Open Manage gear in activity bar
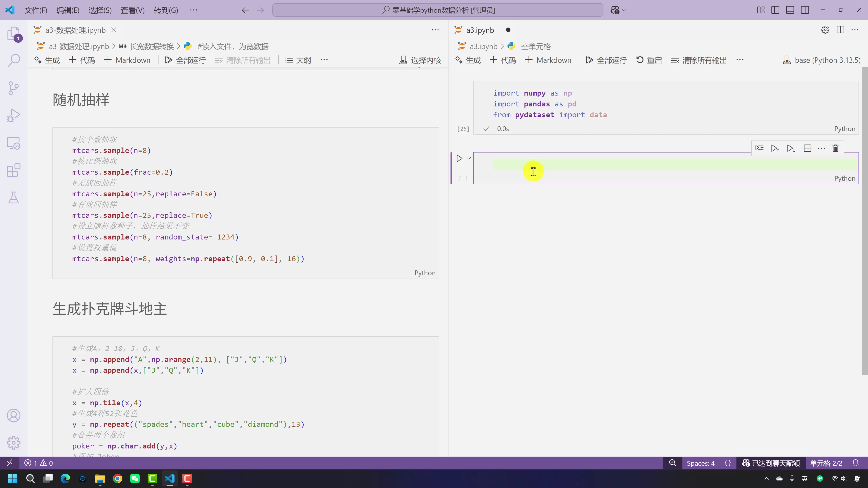 pos(14,443)
